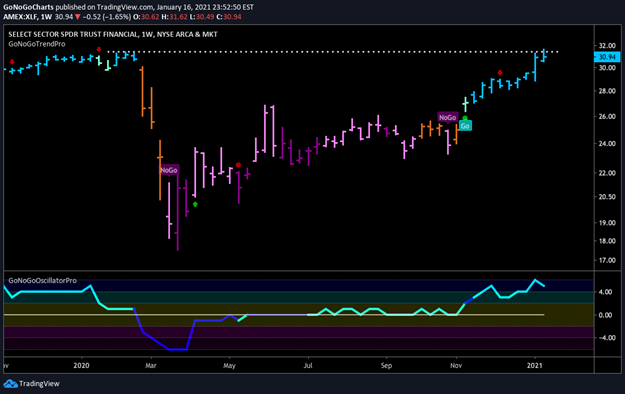625x394 pixels.
Task: Click the high price value H:31.62
Action: coord(174,17)
